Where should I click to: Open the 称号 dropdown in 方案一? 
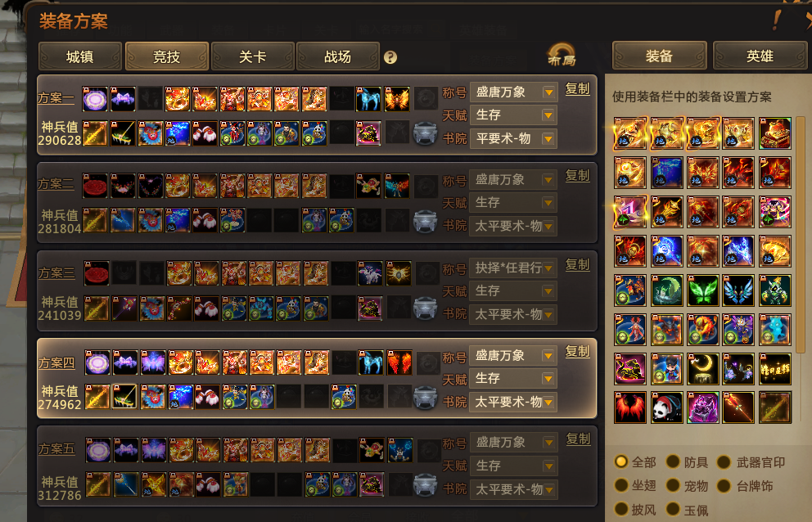[x=513, y=92]
